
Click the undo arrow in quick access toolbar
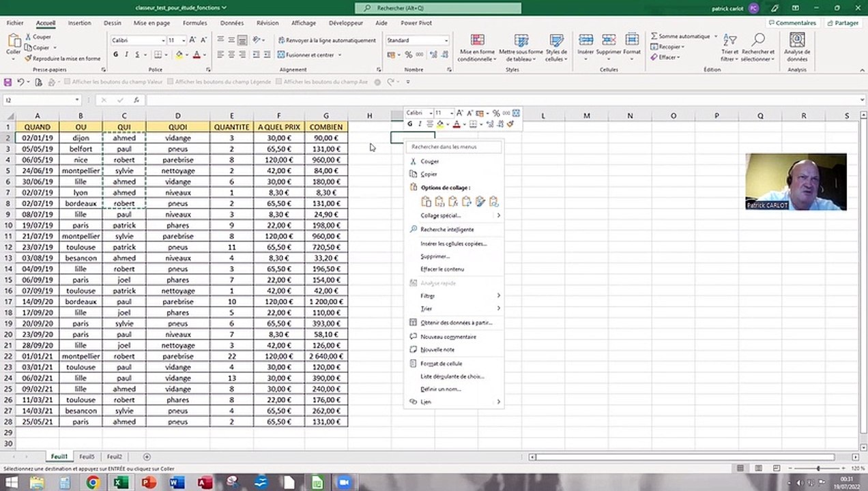(x=20, y=82)
